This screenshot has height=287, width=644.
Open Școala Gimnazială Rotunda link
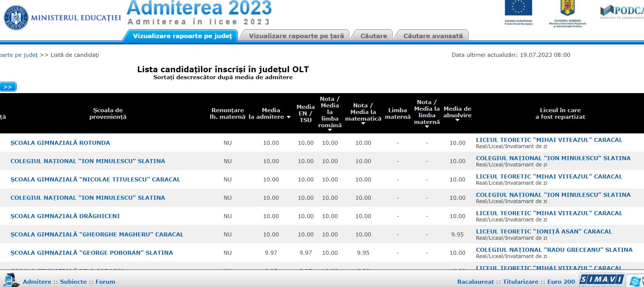tap(60, 143)
